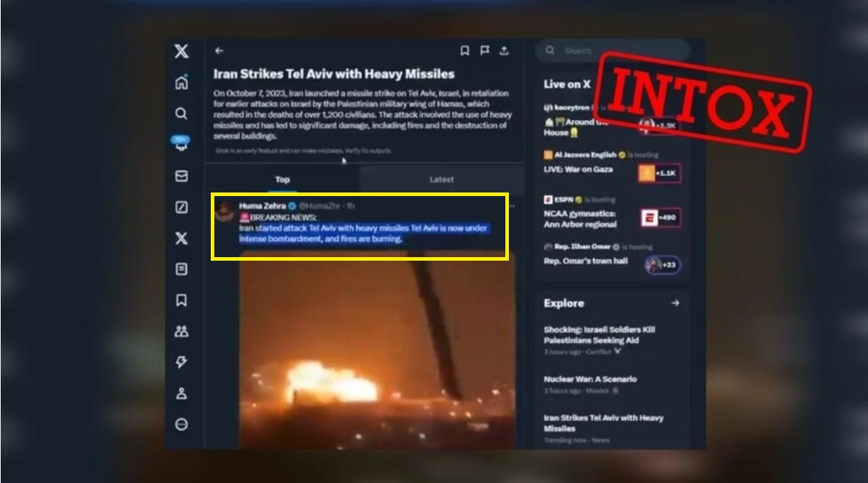Open Huma Zehra's avatar picture
This screenshot has height=483, width=868.
(x=225, y=211)
